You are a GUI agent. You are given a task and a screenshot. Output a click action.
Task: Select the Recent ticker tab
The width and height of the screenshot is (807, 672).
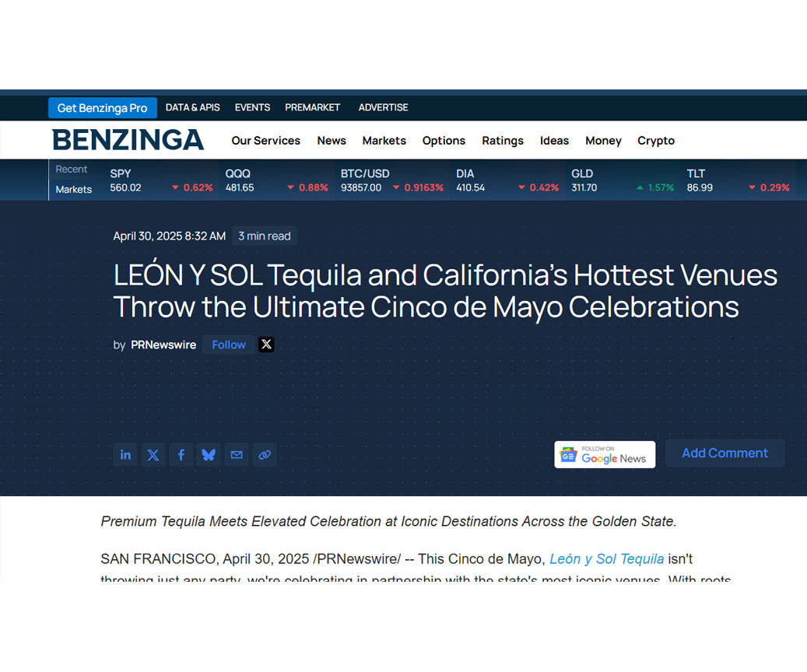click(x=72, y=170)
